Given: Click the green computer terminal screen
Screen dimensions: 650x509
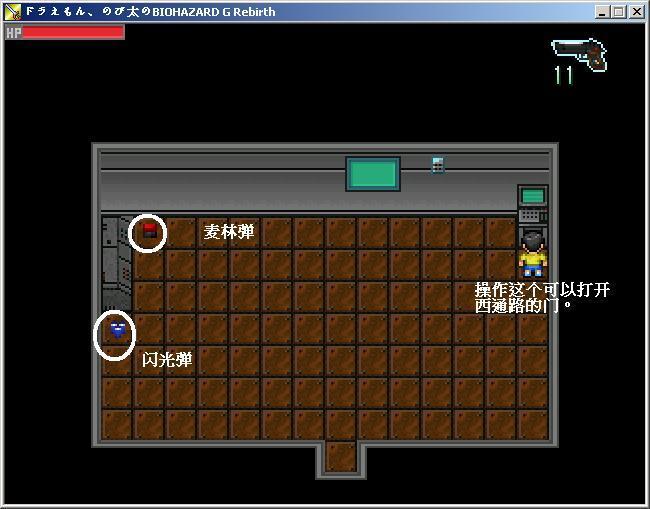Looking at the screenshot, I should (533, 196).
